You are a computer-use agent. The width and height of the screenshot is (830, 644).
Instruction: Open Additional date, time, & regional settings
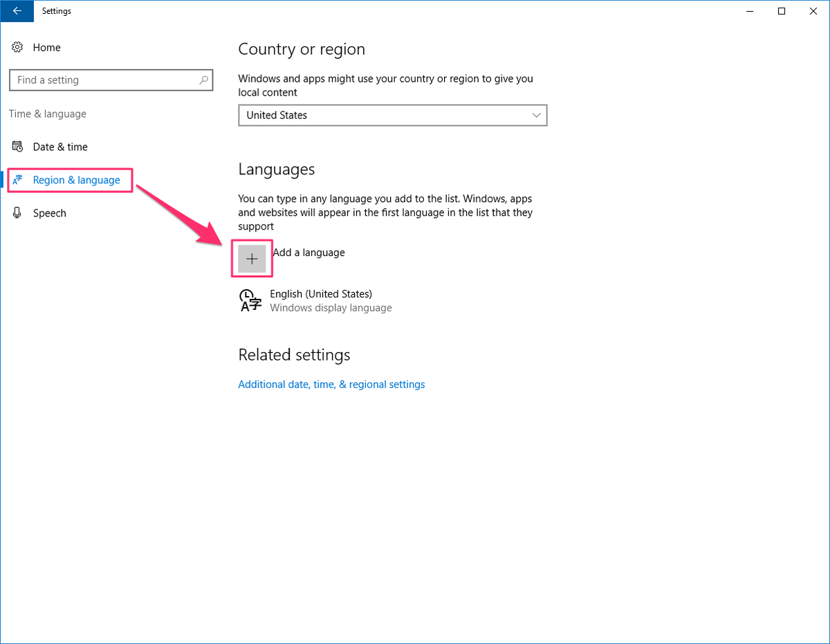click(x=331, y=384)
